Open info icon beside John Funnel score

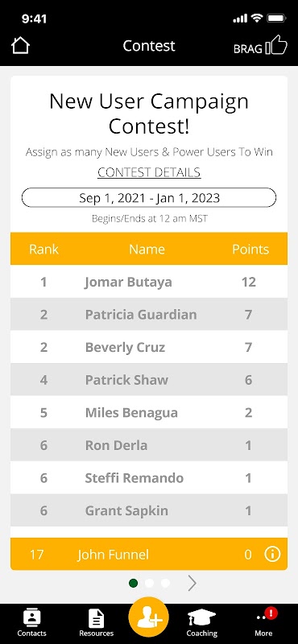pyautogui.click(x=272, y=555)
